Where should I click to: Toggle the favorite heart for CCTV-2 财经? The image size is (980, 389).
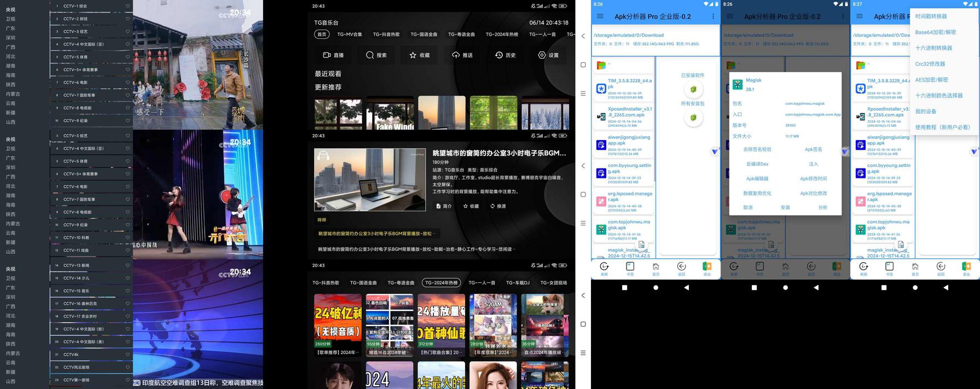pos(128,19)
